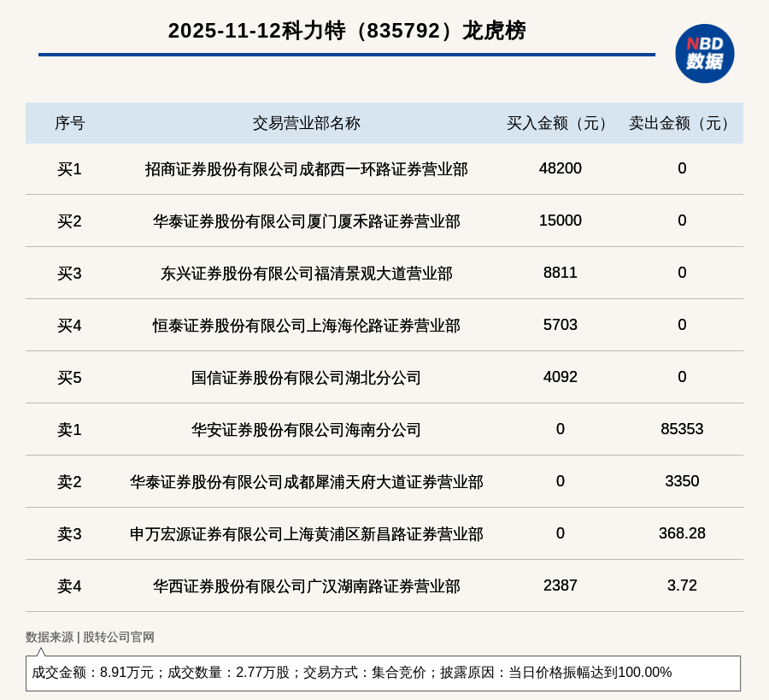Click the 卖出金额（元） column header
769x700 pixels.
coord(682,123)
